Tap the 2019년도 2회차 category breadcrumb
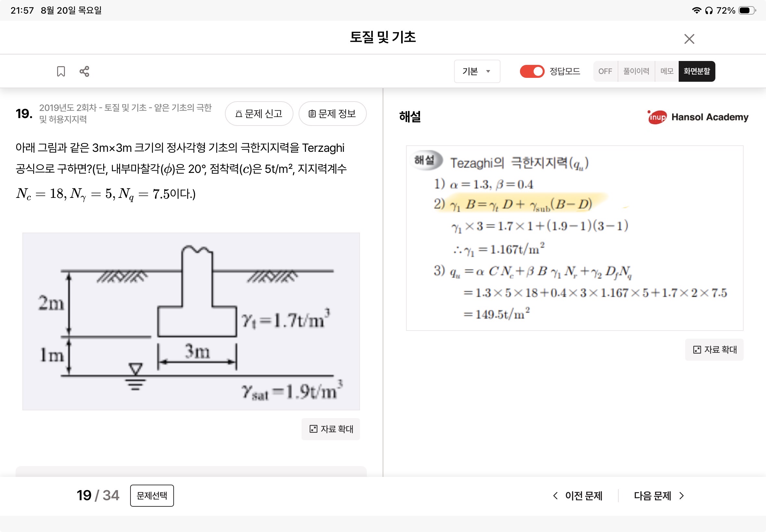The image size is (766, 532). [x=125, y=113]
